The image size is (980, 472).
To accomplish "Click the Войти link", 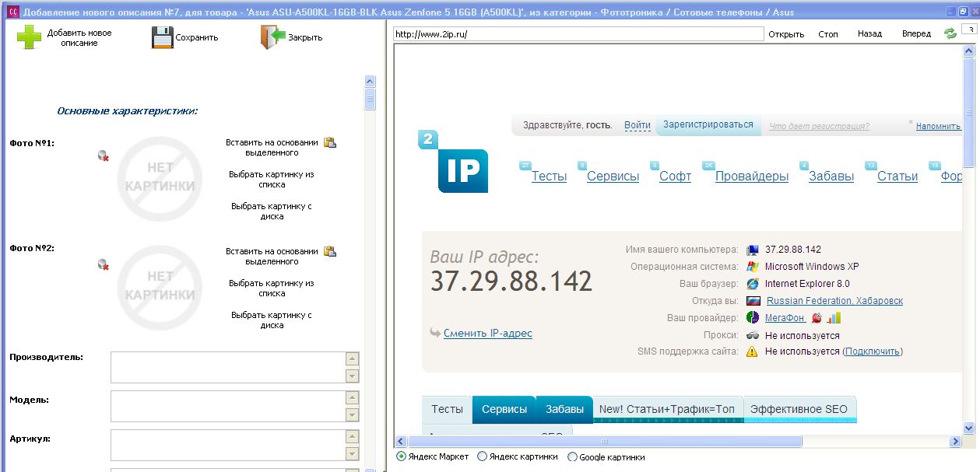I will pyautogui.click(x=638, y=125).
